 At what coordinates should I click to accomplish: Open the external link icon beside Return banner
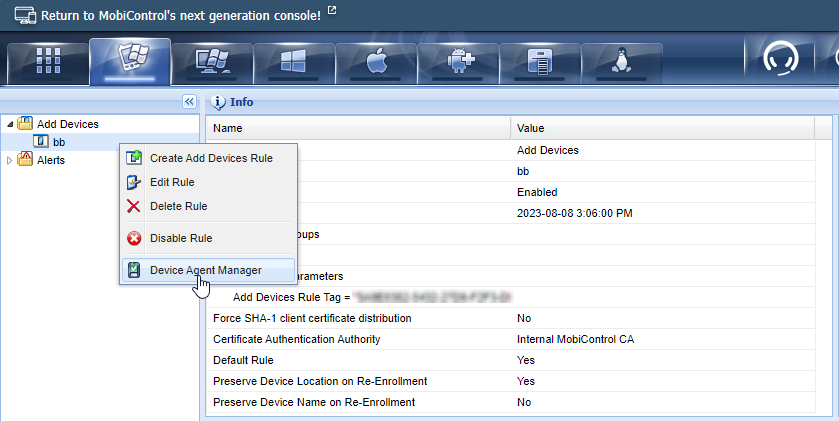click(x=332, y=11)
